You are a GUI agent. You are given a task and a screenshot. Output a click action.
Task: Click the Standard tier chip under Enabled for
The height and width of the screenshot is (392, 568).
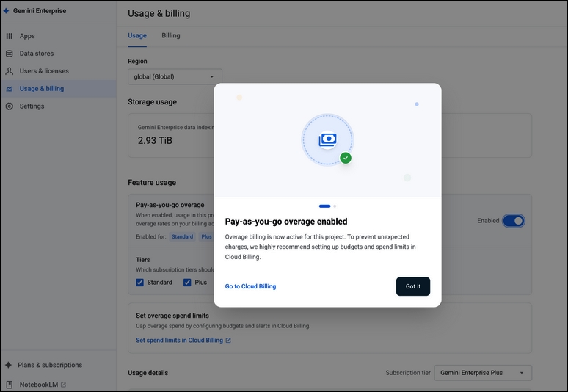(x=182, y=236)
